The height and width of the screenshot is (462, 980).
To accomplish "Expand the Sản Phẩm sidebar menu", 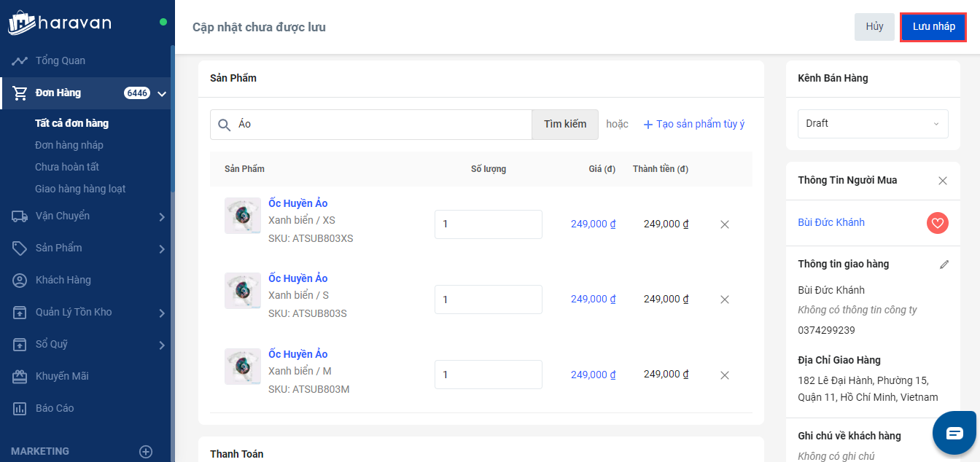I will pyautogui.click(x=161, y=248).
